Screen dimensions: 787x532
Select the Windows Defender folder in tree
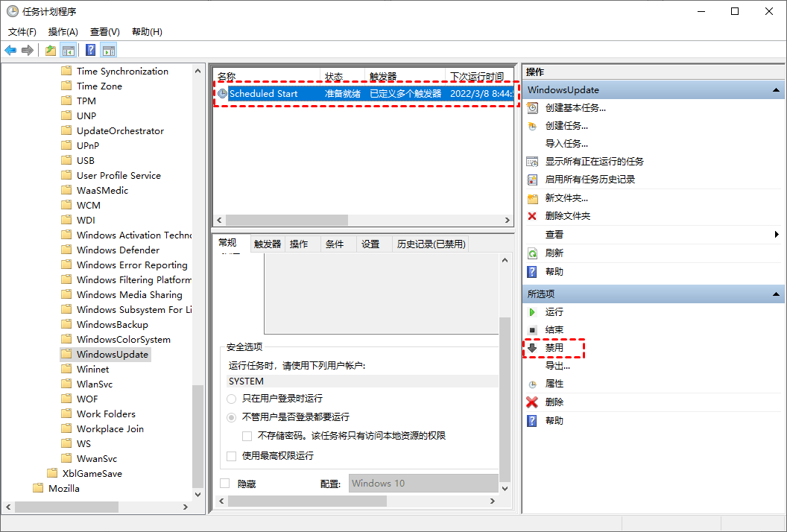[118, 250]
